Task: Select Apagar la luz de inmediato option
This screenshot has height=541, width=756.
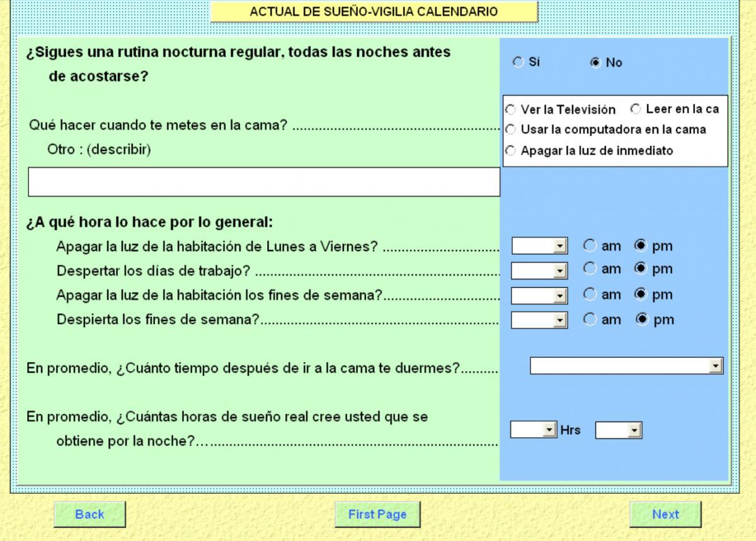Action: [510, 151]
